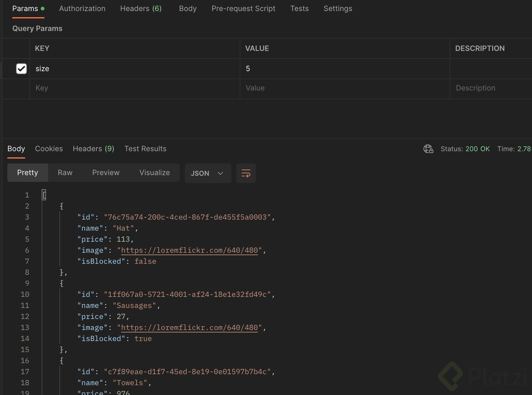Click line number 10 in the gutter
532x395 pixels.
point(25,295)
